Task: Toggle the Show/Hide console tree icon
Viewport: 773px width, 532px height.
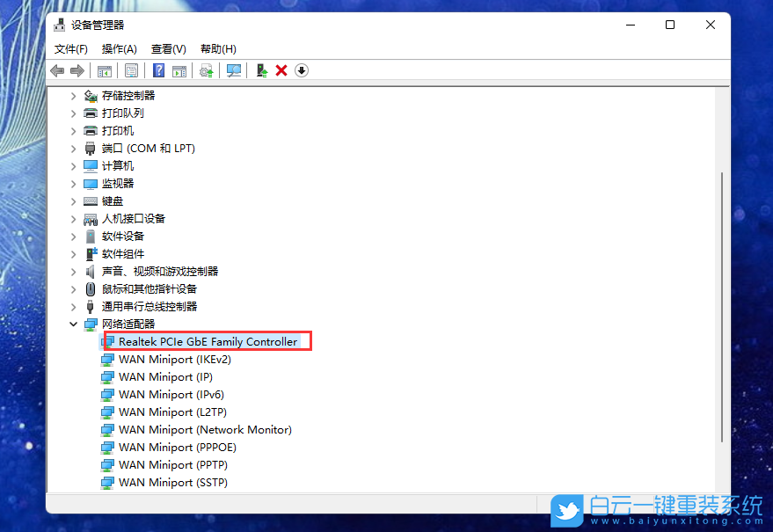Action: point(105,70)
